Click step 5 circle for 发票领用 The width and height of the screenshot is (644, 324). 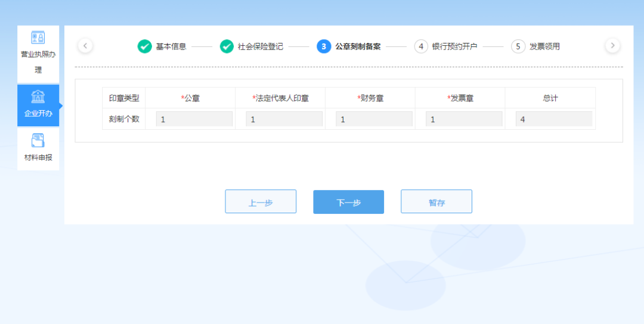(x=518, y=46)
